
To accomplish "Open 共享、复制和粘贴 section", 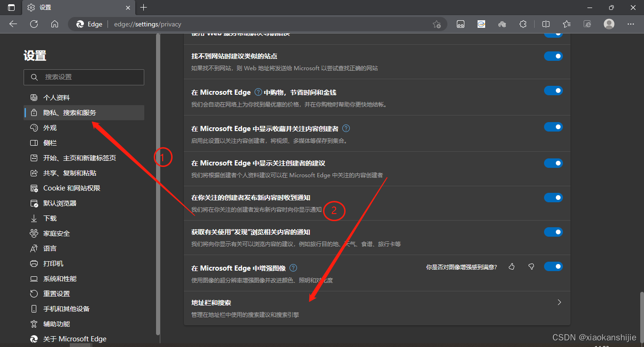I will click(x=84, y=173).
